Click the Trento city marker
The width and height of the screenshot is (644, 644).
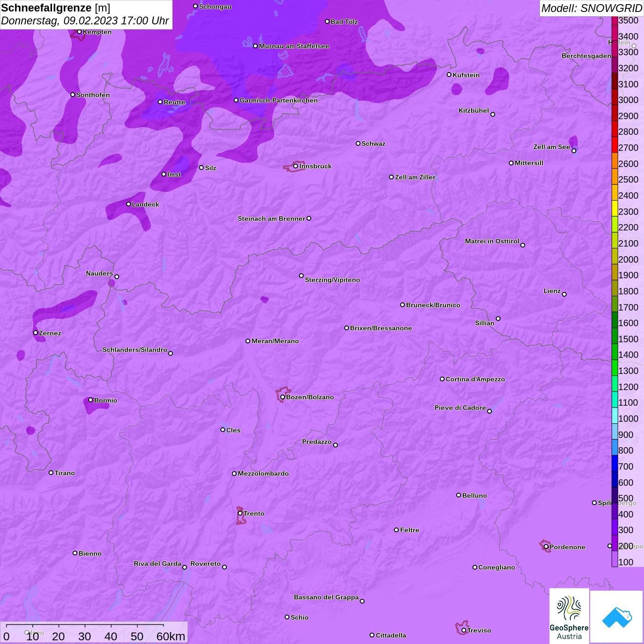240,513
